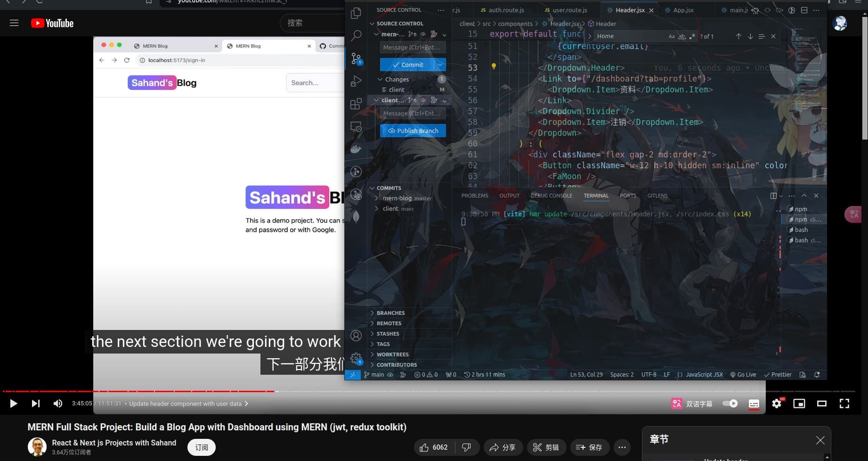Viewport: 868px width, 461px height.
Task: Open the YouTube hamburger guide menu
Action: pos(14,23)
